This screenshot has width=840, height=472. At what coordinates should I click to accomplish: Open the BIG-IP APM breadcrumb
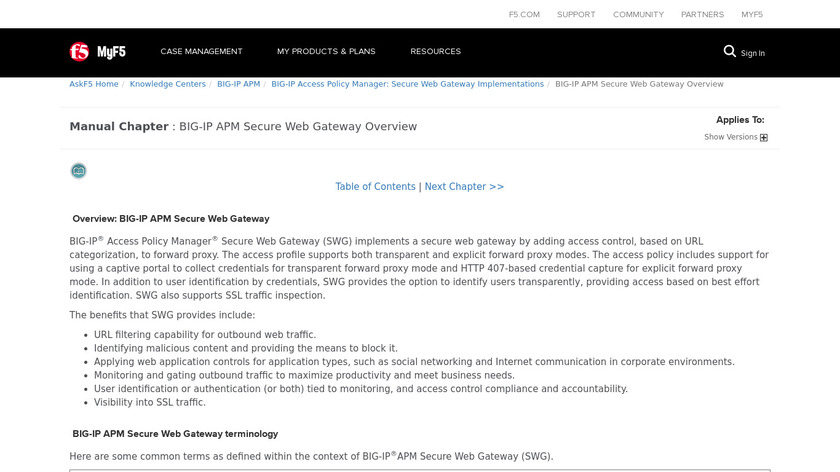pos(238,84)
